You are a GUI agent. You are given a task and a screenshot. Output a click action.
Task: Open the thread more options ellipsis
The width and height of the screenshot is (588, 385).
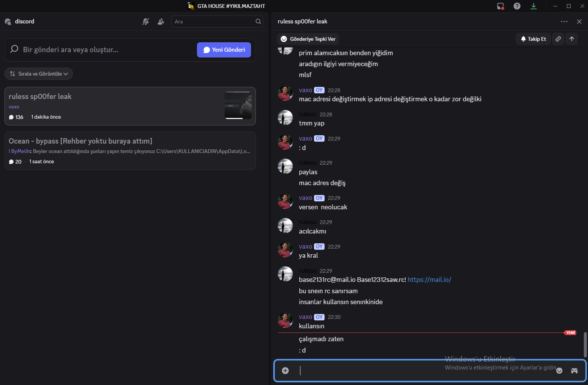click(564, 22)
